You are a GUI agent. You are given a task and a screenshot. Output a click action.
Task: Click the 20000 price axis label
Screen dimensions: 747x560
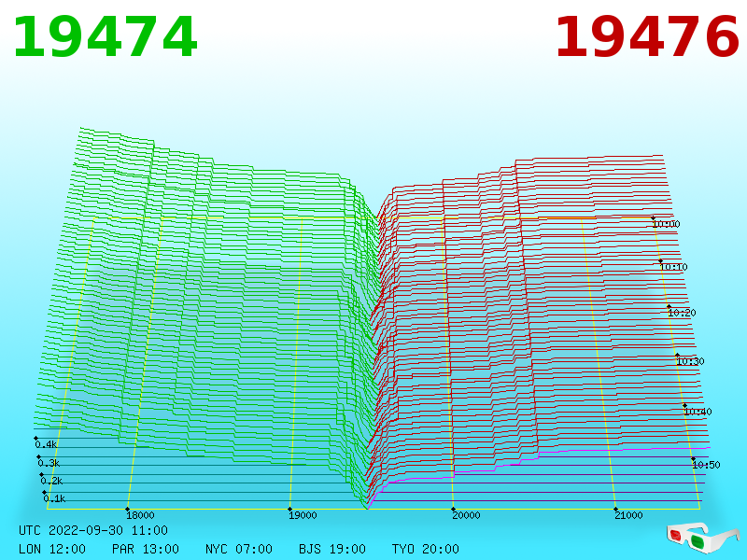(x=466, y=515)
